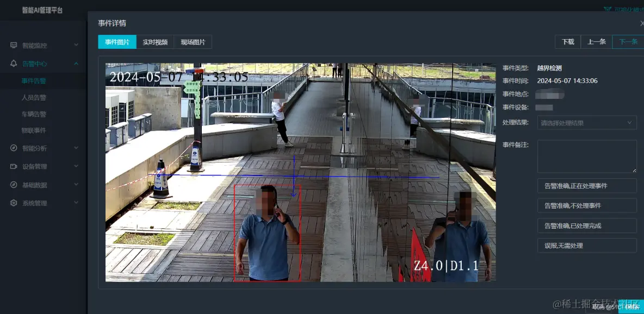Open 人员告警 submenu item
644x314 pixels.
coord(34,98)
